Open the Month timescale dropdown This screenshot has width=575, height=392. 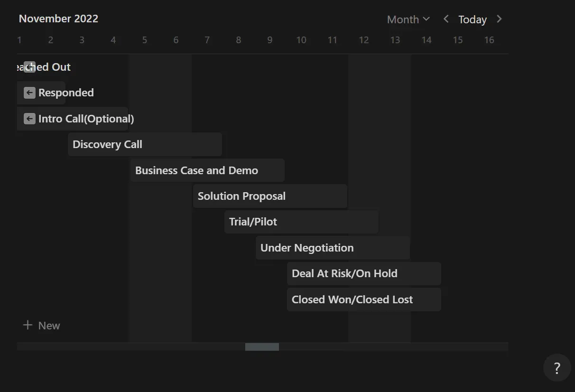[x=408, y=19]
